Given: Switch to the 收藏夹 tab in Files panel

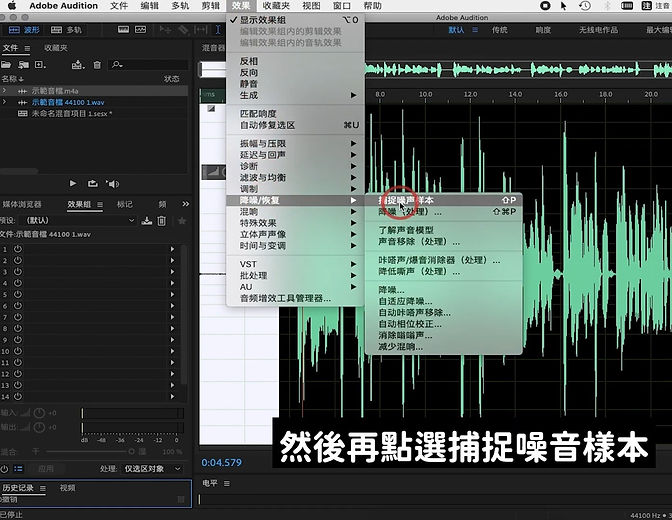Looking at the screenshot, I should click(56, 48).
